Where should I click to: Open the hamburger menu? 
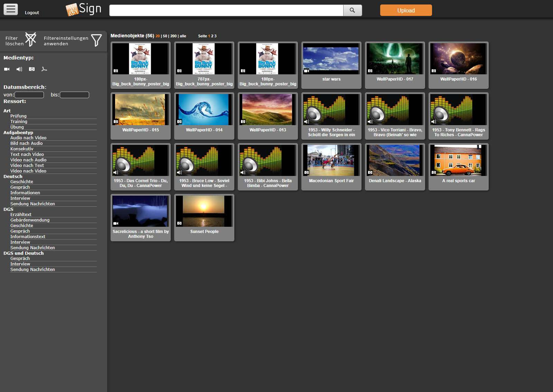tap(11, 9)
